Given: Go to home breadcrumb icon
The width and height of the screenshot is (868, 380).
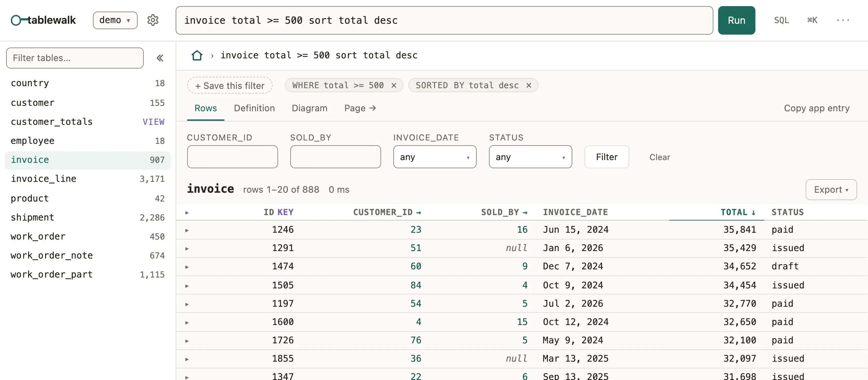Looking at the screenshot, I should point(197,55).
